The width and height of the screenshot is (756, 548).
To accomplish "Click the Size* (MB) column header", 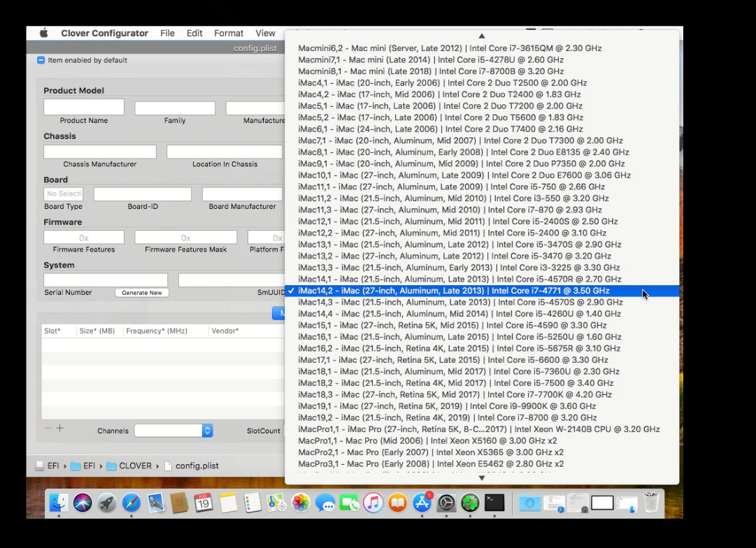I will click(97, 331).
